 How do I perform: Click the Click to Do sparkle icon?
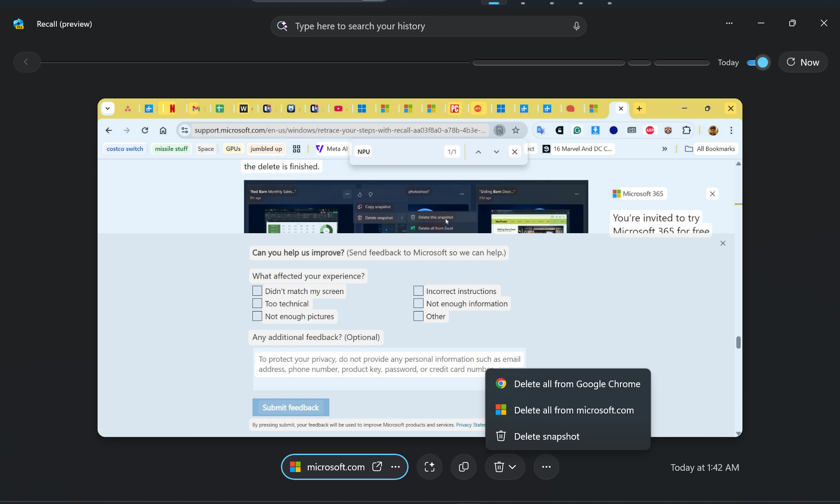429,467
